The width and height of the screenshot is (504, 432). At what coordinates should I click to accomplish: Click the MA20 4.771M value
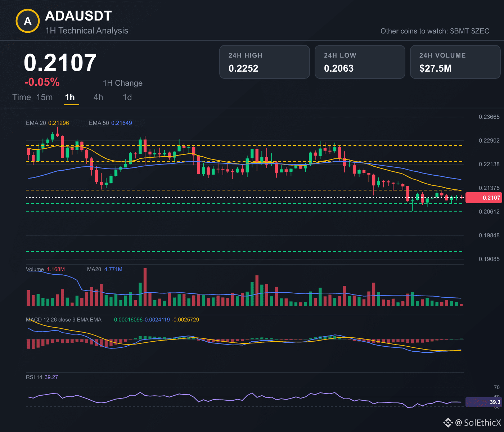click(x=113, y=269)
